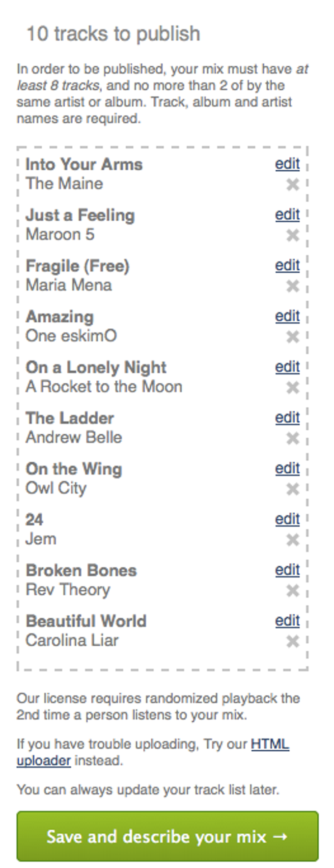Edit the Amazing track info
This screenshot has height=868, width=334.
[287, 316]
